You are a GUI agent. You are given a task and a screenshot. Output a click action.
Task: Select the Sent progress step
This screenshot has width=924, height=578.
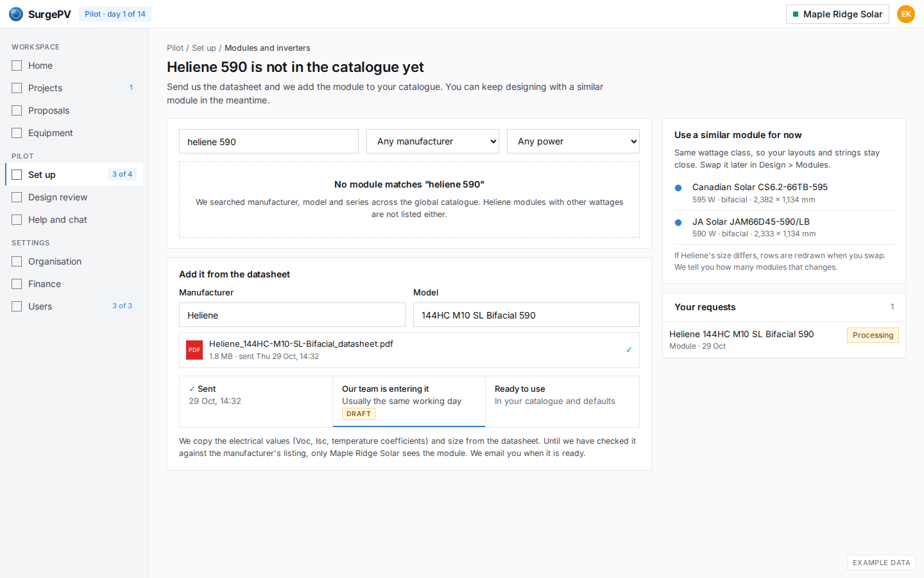(256, 401)
